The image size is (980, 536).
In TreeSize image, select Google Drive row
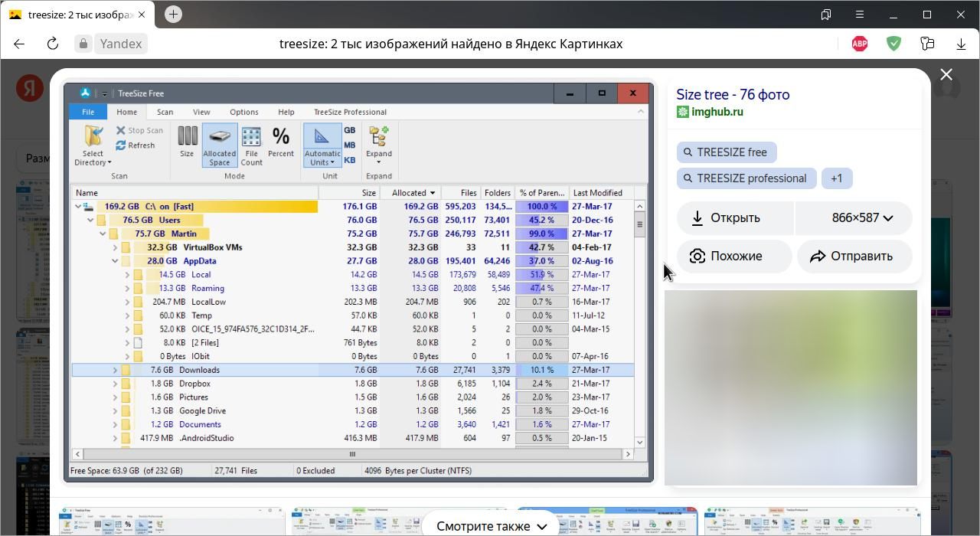click(352, 411)
